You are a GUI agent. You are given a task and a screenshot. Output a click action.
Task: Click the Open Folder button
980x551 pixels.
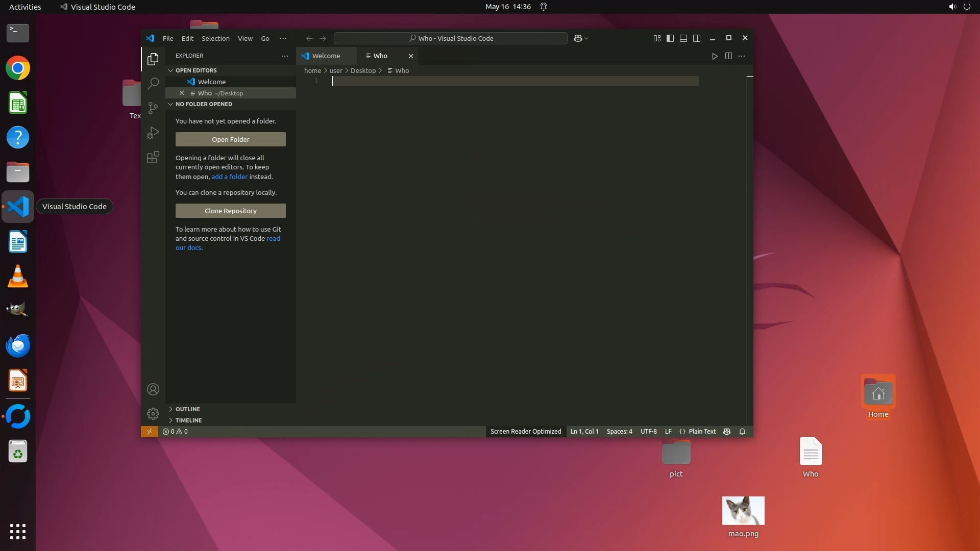coord(231,139)
